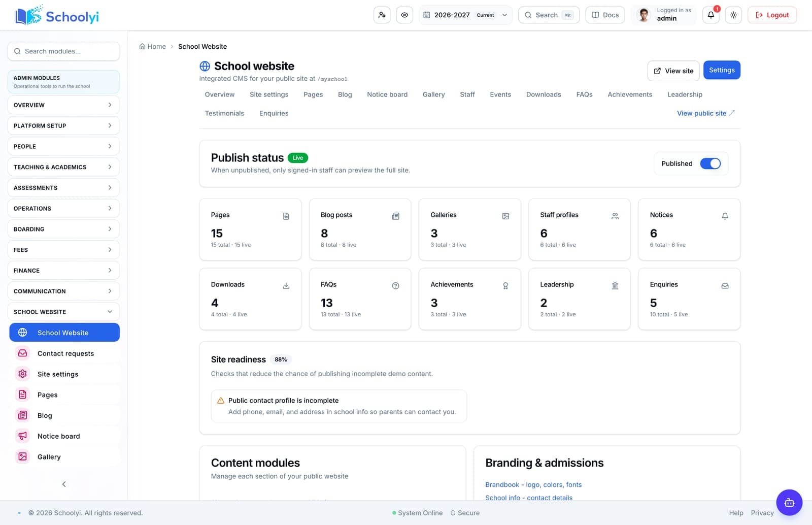Click the Notices card bell icon
This screenshot has width=812, height=525.
click(x=725, y=216)
